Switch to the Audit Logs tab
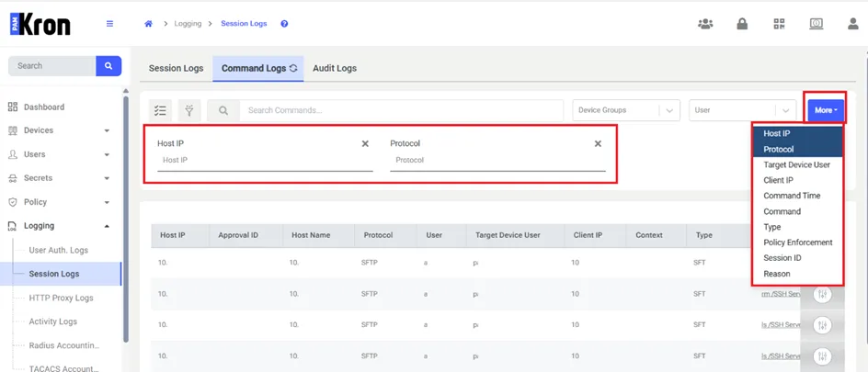This screenshot has width=868, height=372. (x=335, y=69)
